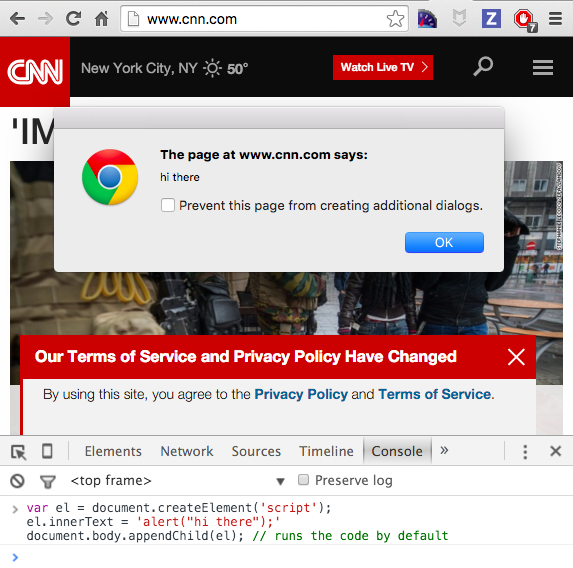
Task: Click the banner headline 'Our Terms of Service'
Action: click(246, 356)
